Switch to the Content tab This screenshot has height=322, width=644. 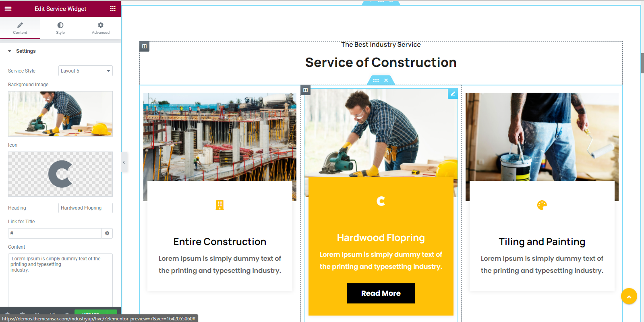(20, 28)
